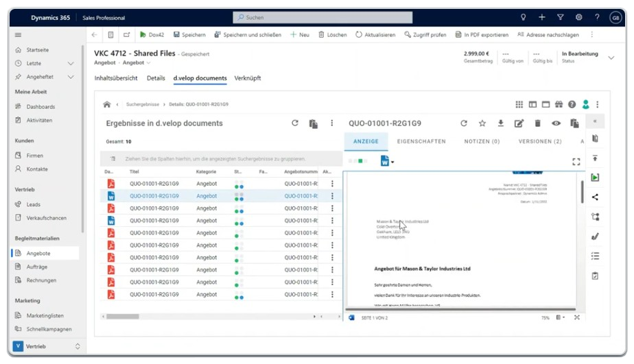The height and width of the screenshot is (364, 634).
Task: Open the NOTIZEN (0) tab
Action: click(x=482, y=141)
